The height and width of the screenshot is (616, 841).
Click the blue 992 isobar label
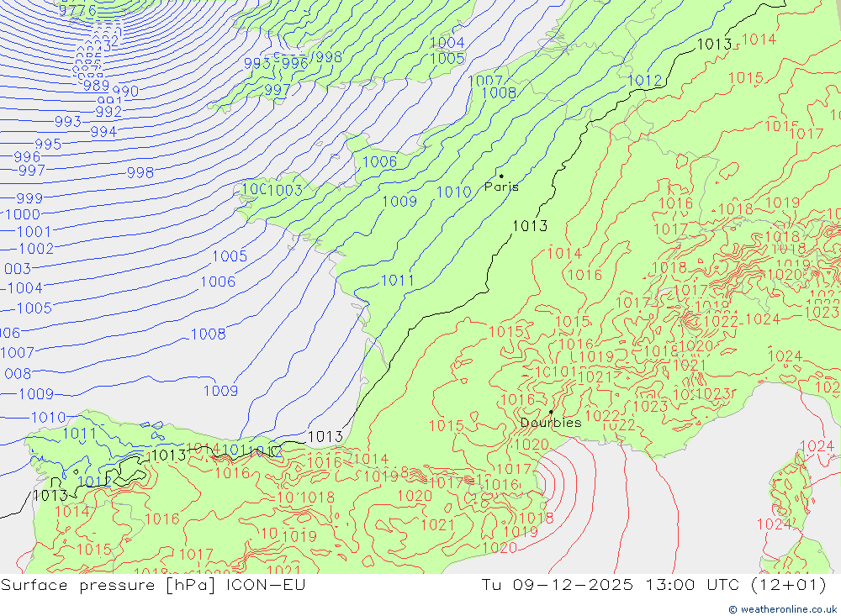tap(108, 112)
